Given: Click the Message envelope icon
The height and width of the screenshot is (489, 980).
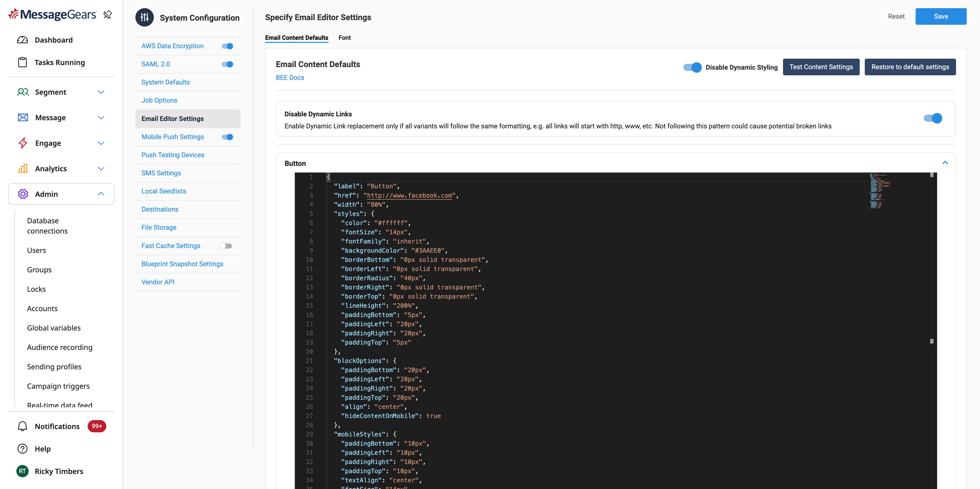Looking at the screenshot, I should pos(23,117).
